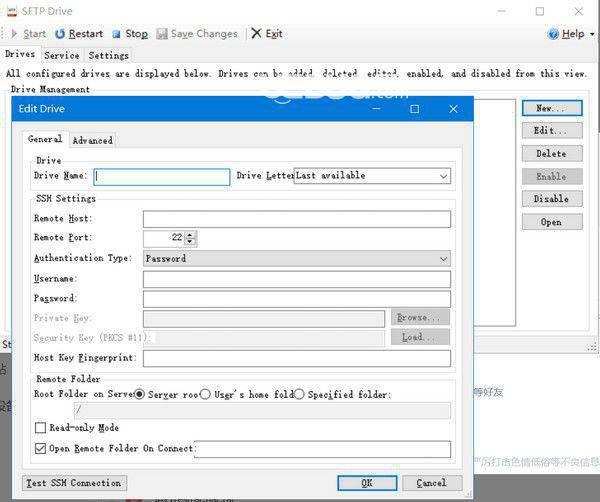The height and width of the screenshot is (502, 600).
Task: Minimize the Edit Drive dialog
Action: [x=377, y=109]
